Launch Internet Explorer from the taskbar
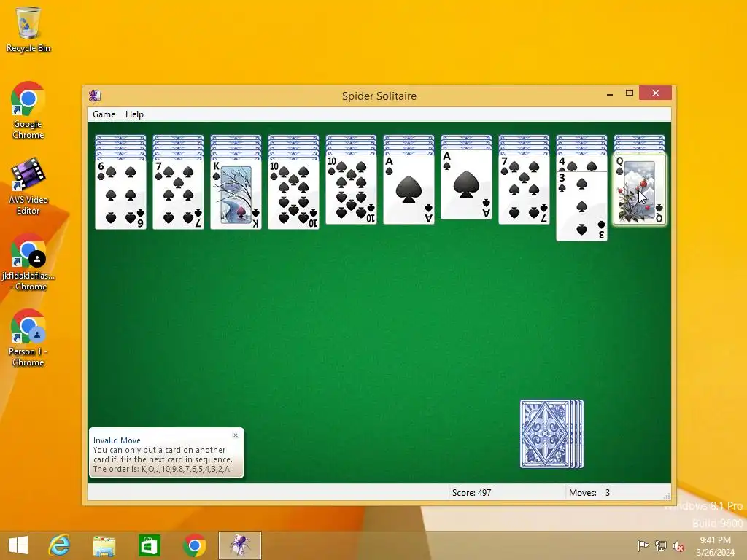 60,545
